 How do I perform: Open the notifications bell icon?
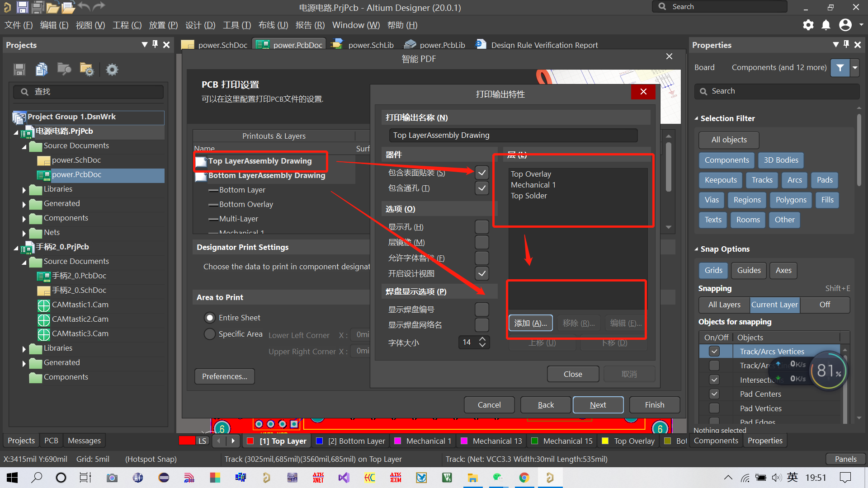point(826,25)
